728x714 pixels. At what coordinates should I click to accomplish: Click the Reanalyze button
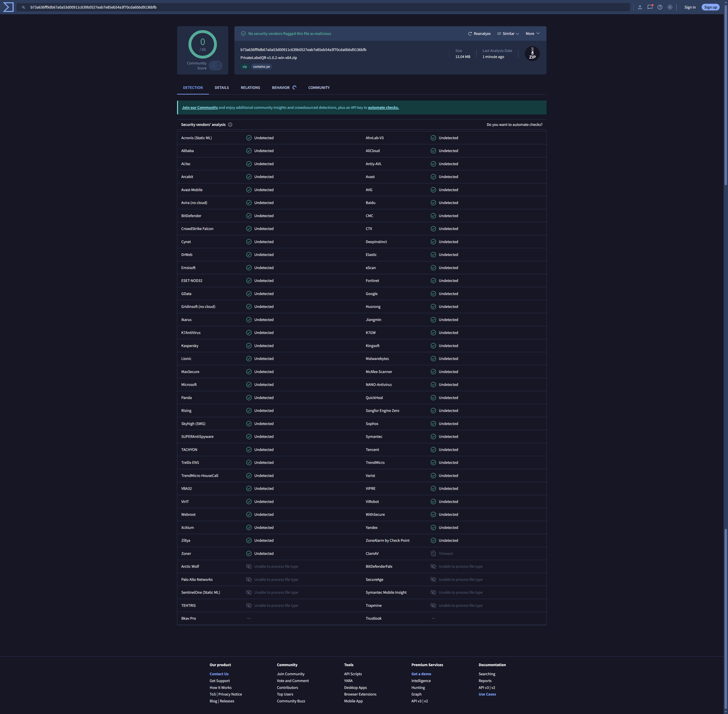[479, 34]
